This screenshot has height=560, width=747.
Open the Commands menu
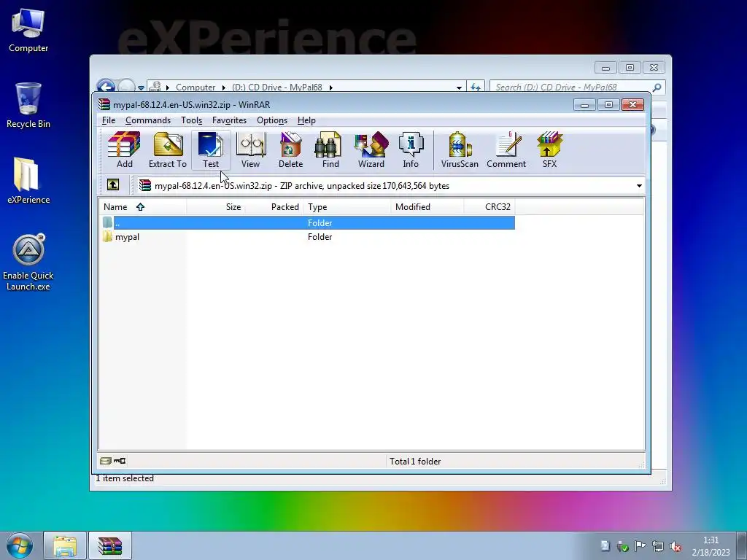[x=148, y=120]
